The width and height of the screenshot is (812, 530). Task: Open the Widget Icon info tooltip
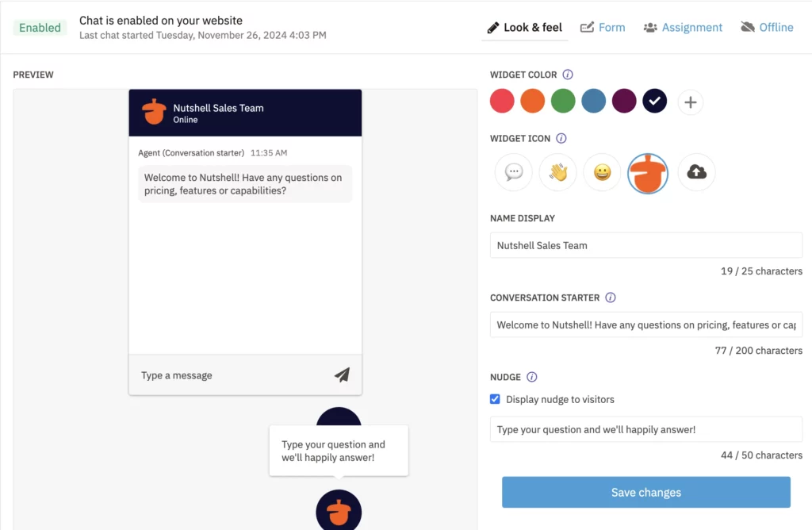pyautogui.click(x=561, y=138)
